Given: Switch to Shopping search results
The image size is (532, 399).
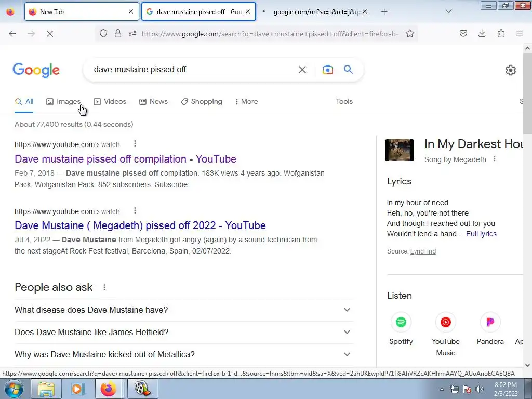Looking at the screenshot, I should pos(202,101).
